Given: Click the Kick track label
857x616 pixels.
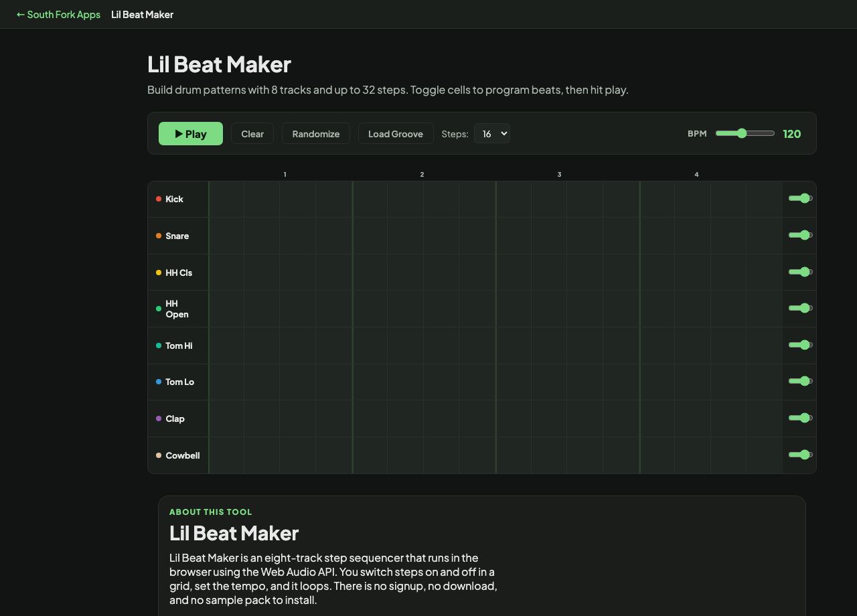Looking at the screenshot, I should (x=174, y=199).
